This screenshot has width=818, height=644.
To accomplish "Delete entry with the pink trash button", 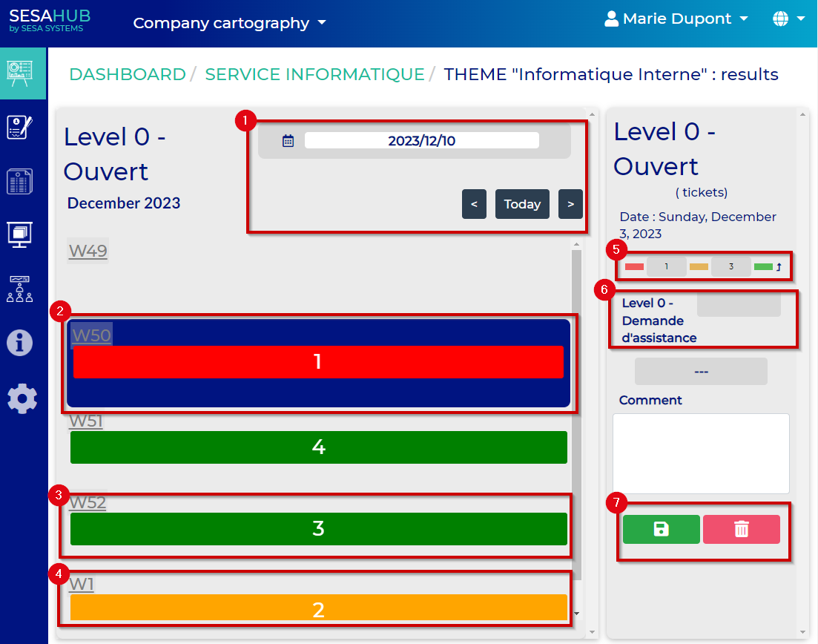I will tap(741, 529).
